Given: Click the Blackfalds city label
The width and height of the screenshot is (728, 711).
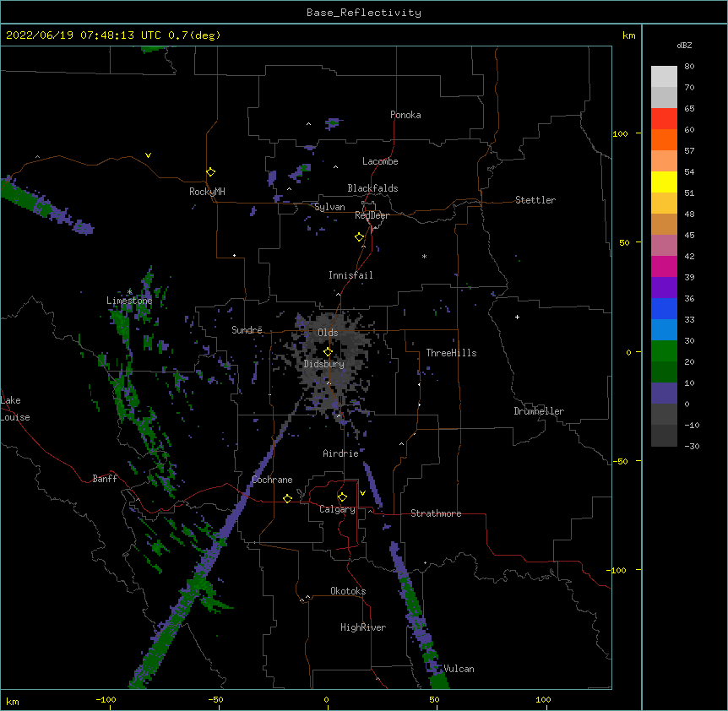Looking at the screenshot, I should point(372,188).
